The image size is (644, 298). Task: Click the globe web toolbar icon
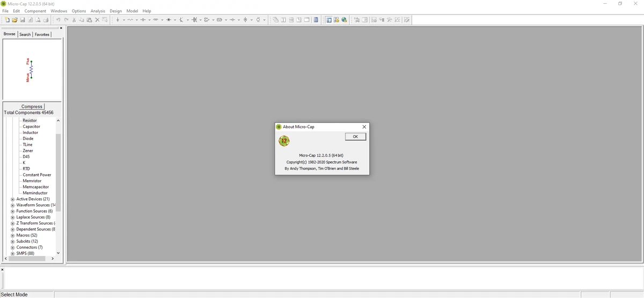(x=344, y=20)
